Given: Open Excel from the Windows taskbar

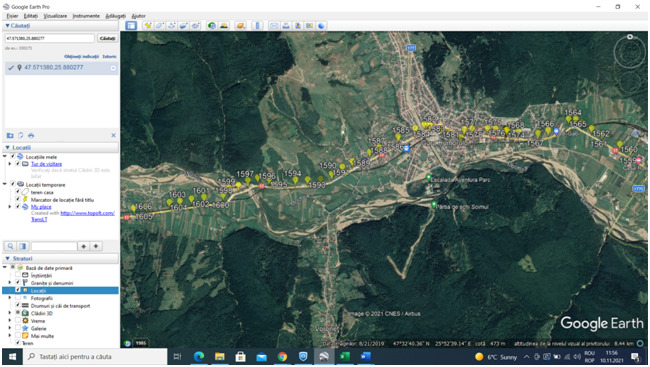Looking at the screenshot, I should click(x=344, y=357).
